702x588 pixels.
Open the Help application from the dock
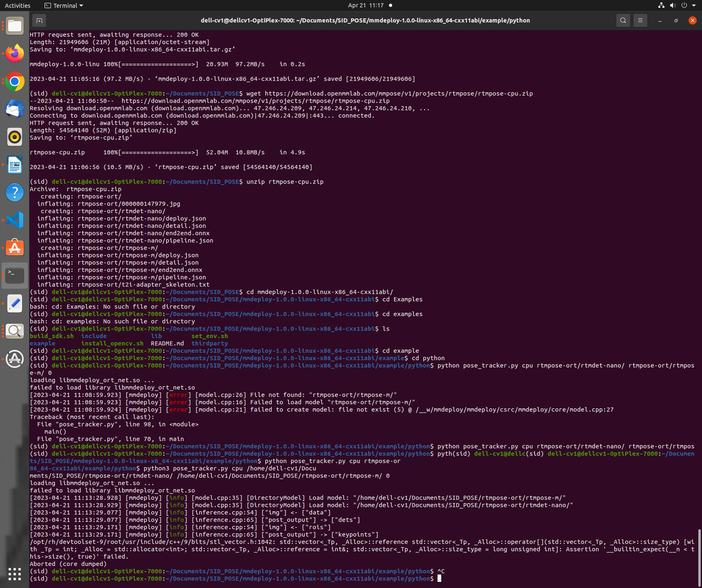[15, 192]
